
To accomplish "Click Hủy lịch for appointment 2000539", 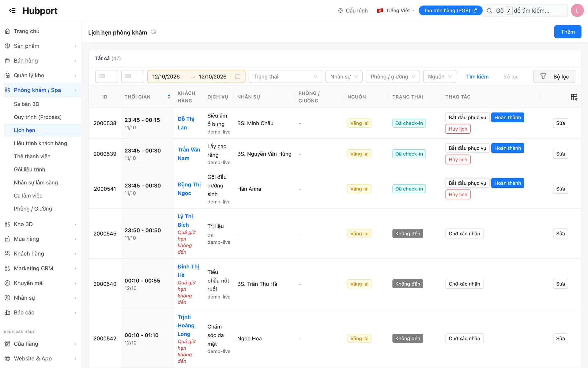I will click(458, 159).
